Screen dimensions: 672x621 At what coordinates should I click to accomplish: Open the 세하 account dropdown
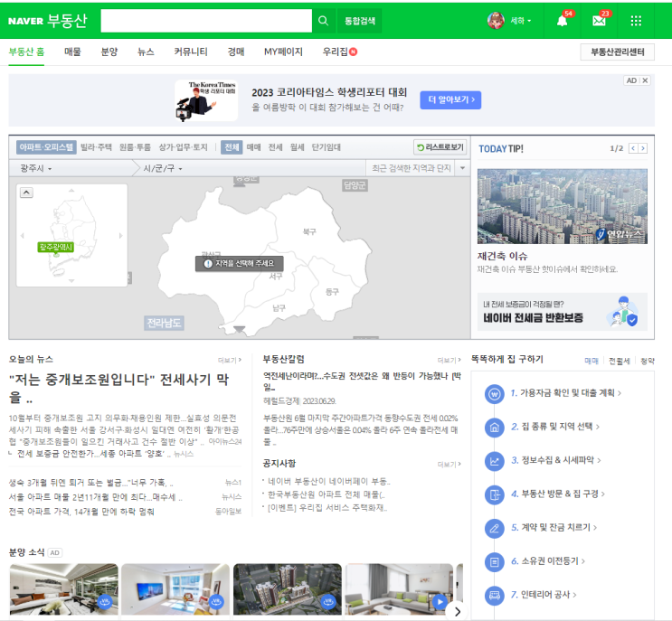point(520,21)
